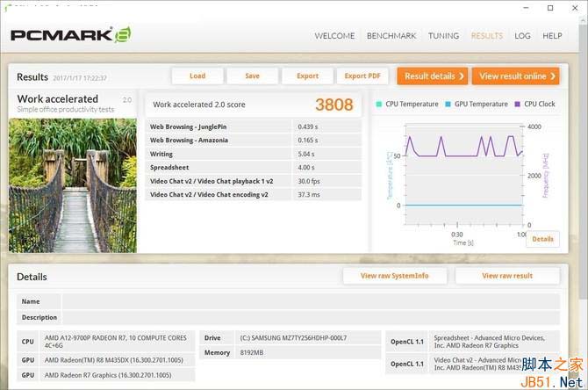Click the Web Browsing - Amazonia row
The width and height of the screenshot is (588, 390).
pyautogui.click(x=254, y=140)
